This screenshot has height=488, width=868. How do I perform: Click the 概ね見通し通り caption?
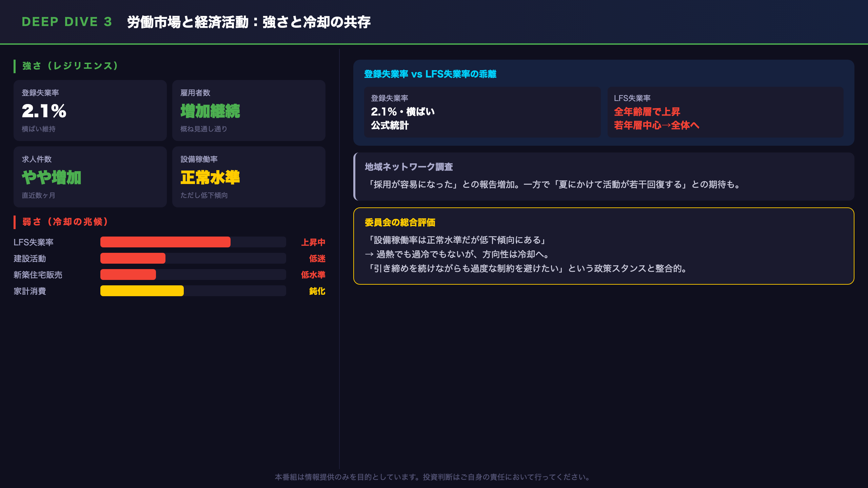pyautogui.click(x=204, y=129)
